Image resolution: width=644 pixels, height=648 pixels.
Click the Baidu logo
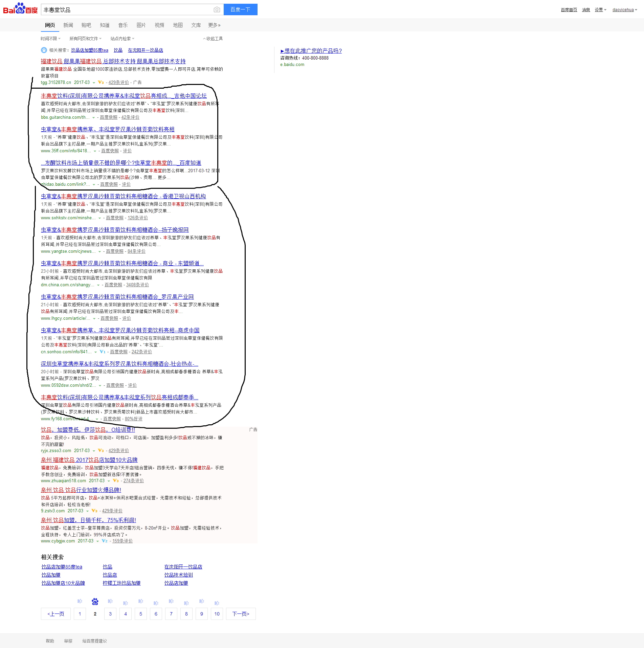pos(20,8)
